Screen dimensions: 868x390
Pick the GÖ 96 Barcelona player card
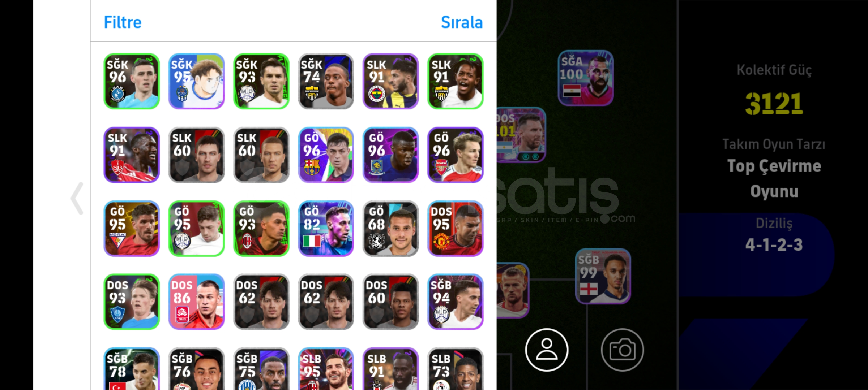pos(326,155)
